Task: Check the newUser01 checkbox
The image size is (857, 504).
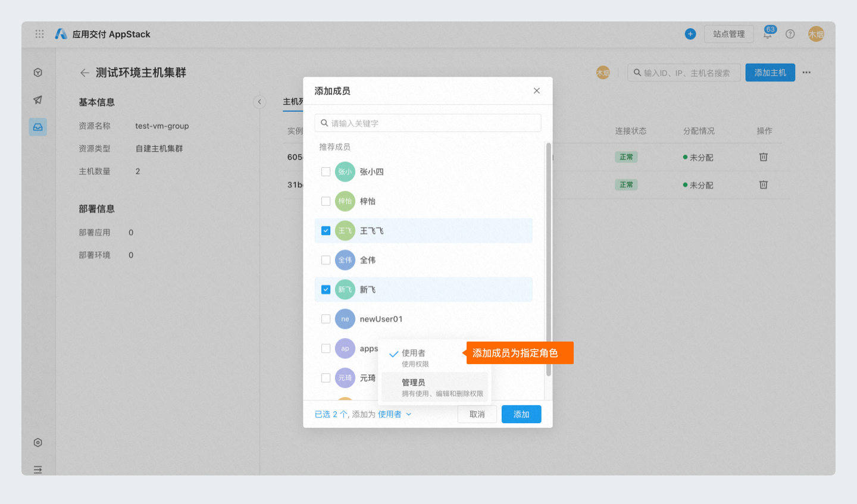Action: (x=326, y=319)
